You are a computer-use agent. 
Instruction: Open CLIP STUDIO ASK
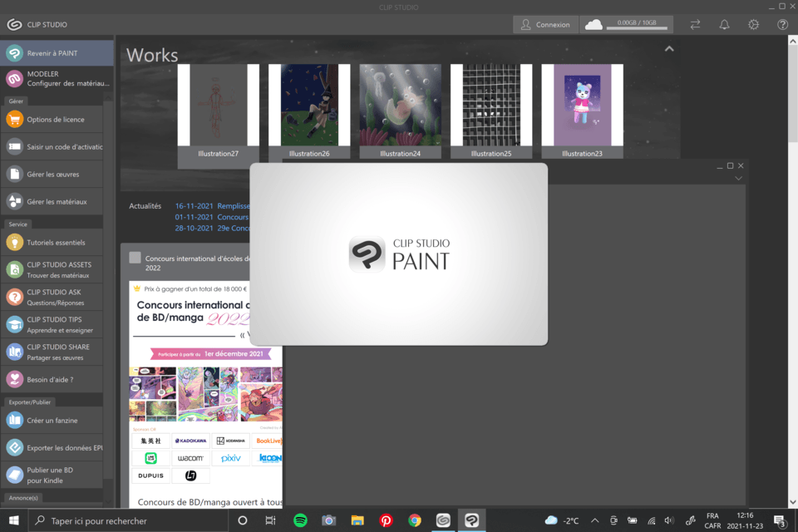coord(52,298)
